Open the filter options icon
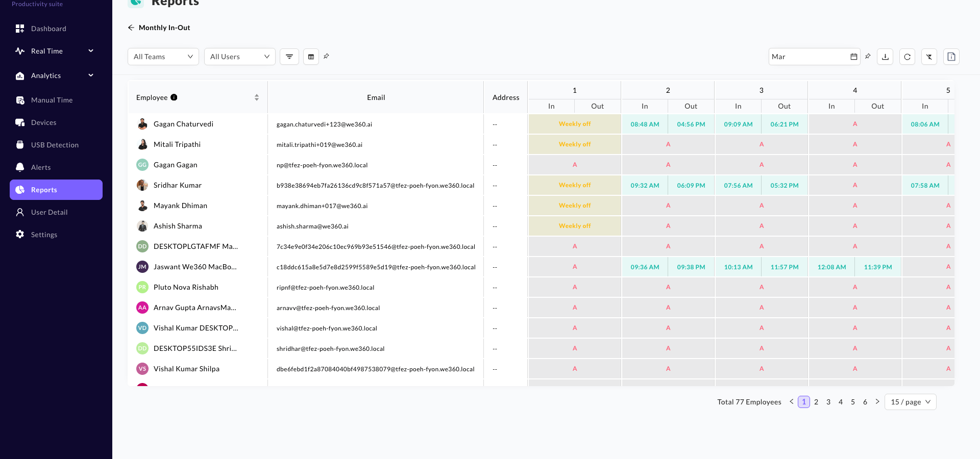 point(289,57)
